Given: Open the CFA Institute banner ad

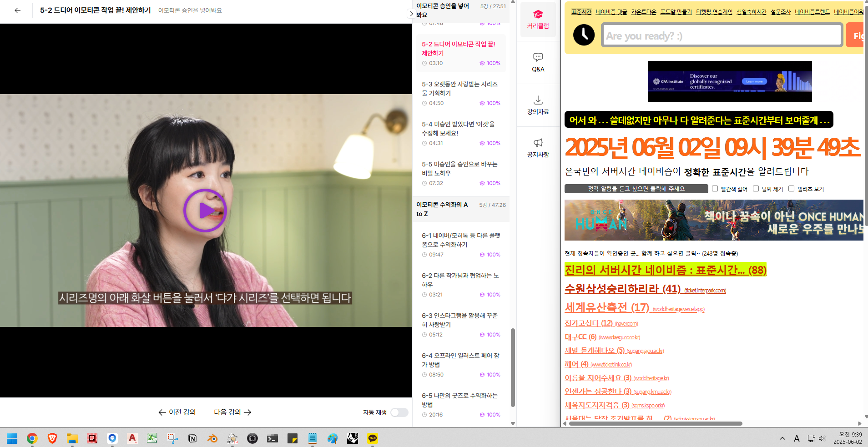Looking at the screenshot, I should pos(730,81).
